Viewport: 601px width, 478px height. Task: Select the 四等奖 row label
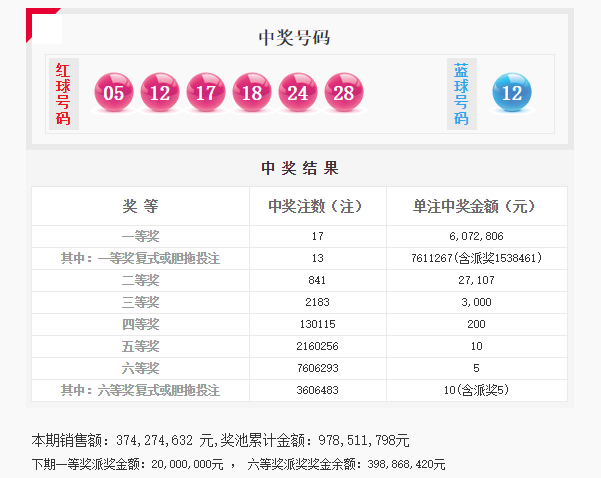click(140, 324)
